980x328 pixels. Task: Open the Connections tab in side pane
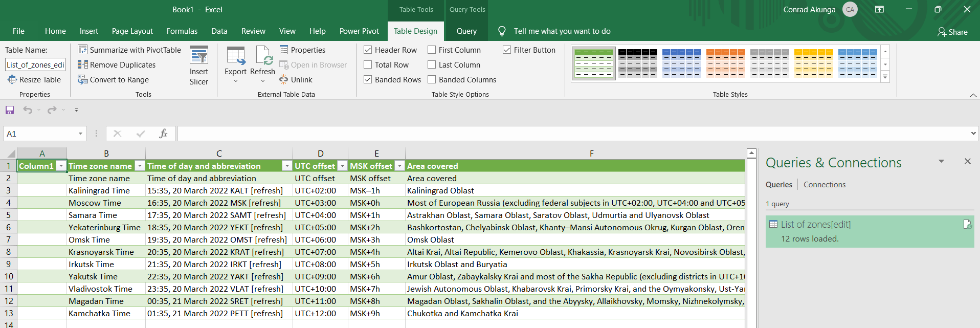824,185
